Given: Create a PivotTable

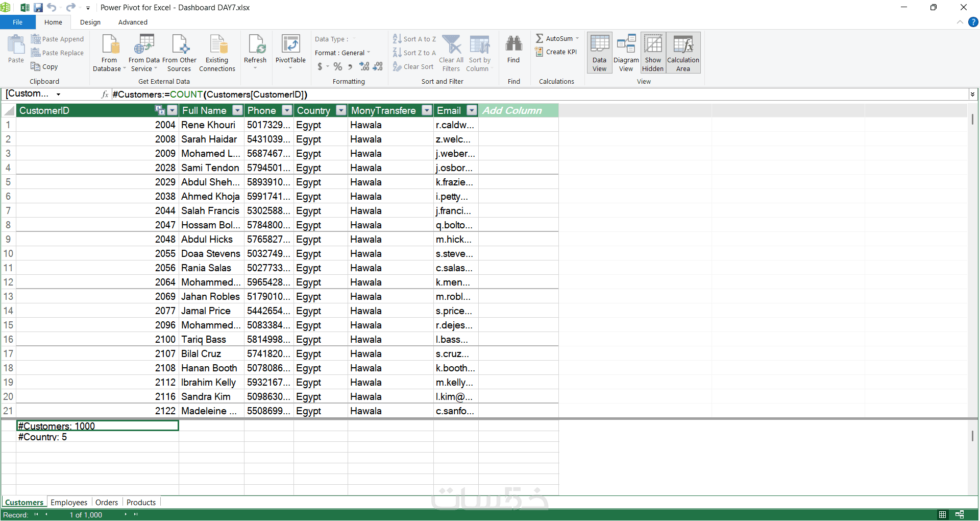Looking at the screenshot, I should 290,51.
